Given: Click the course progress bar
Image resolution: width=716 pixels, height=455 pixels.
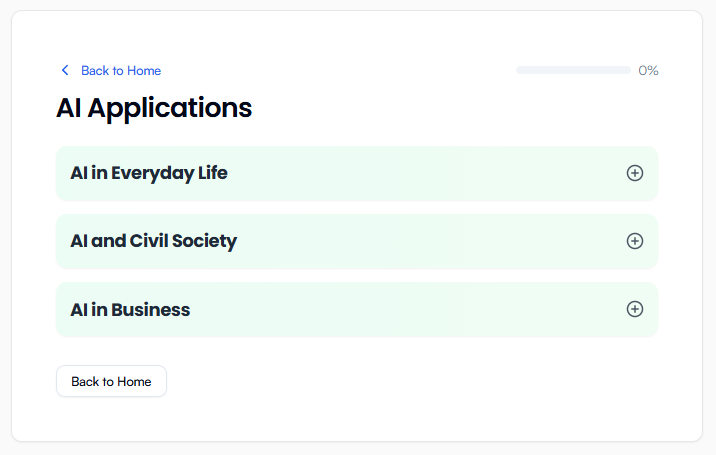Looking at the screenshot, I should (572, 70).
